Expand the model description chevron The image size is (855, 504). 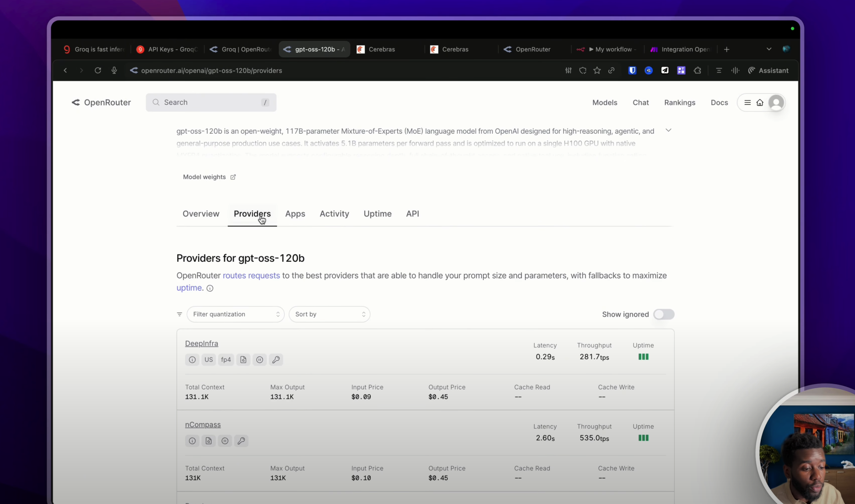tap(668, 130)
